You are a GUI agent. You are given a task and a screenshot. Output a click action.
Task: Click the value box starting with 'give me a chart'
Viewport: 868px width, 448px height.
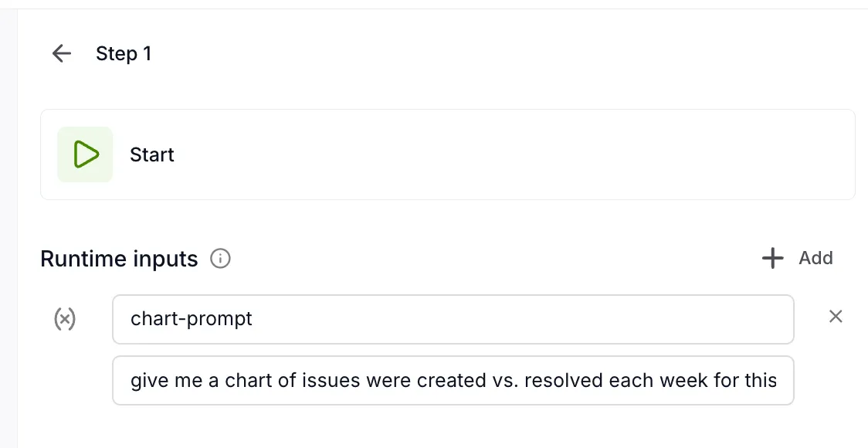pyautogui.click(x=453, y=380)
